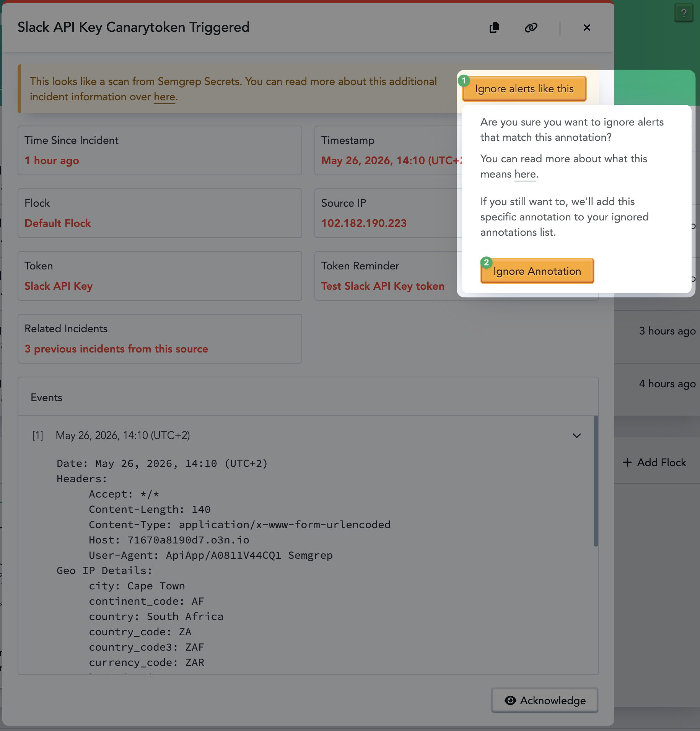Click the 'city: Cape Town' line

(137, 586)
